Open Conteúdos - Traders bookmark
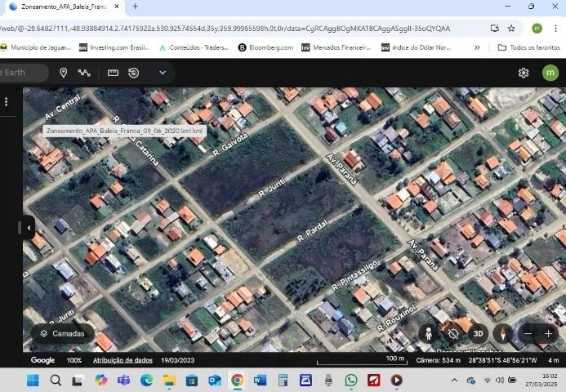566x392 pixels. 194,47
